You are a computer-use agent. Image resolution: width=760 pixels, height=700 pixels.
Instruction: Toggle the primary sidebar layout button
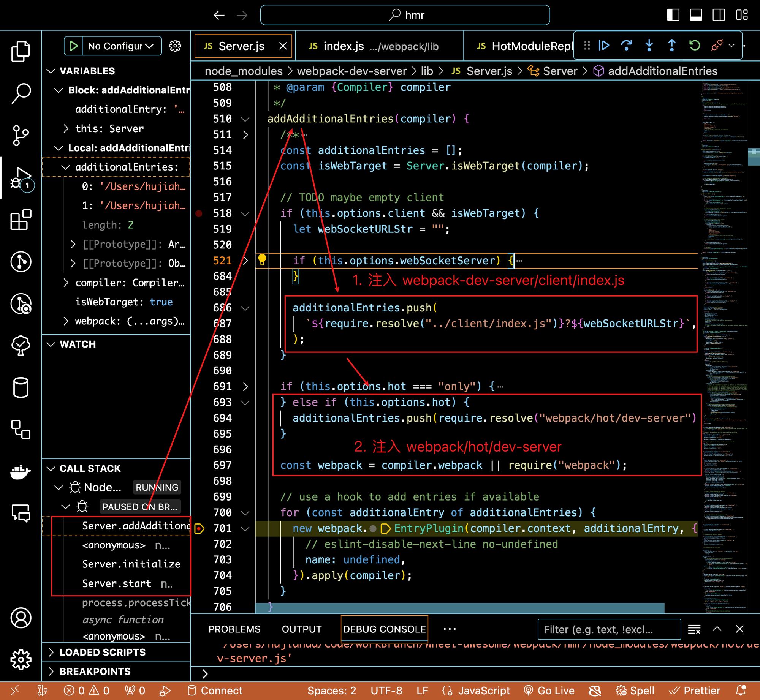[x=673, y=15]
